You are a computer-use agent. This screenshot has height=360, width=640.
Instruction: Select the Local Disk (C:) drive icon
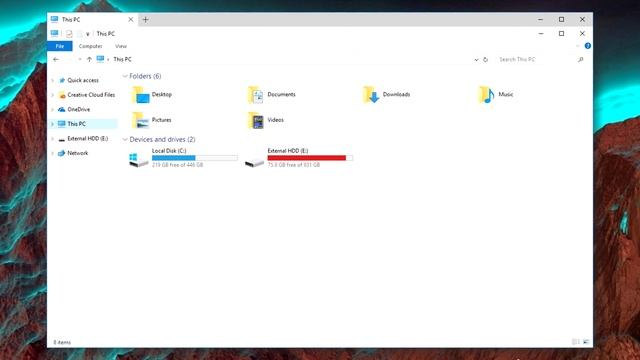tap(139, 160)
